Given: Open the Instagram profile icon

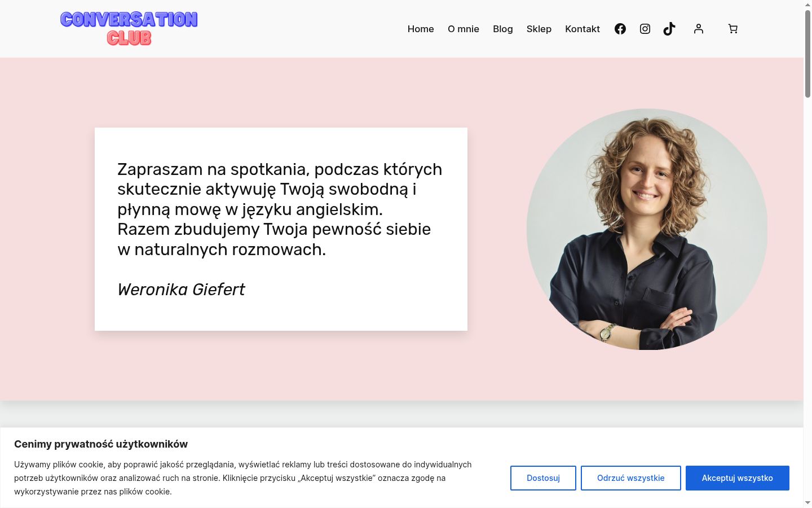Looking at the screenshot, I should [x=645, y=29].
